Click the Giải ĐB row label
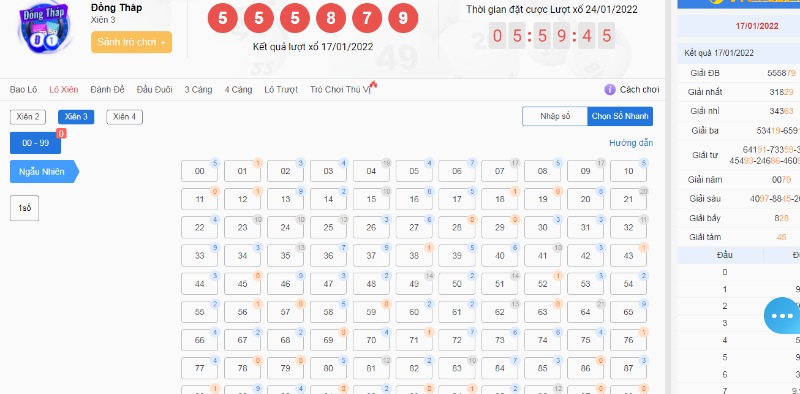800x394 pixels. point(705,73)
